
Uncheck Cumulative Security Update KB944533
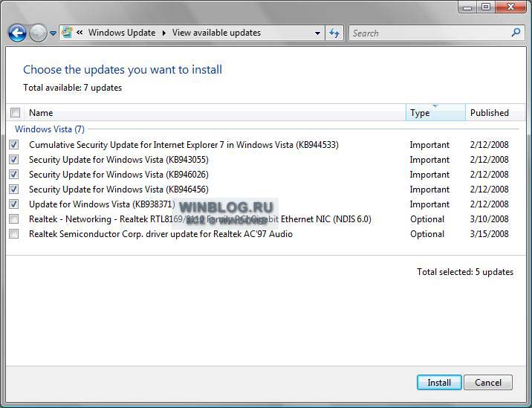(14, 145)
